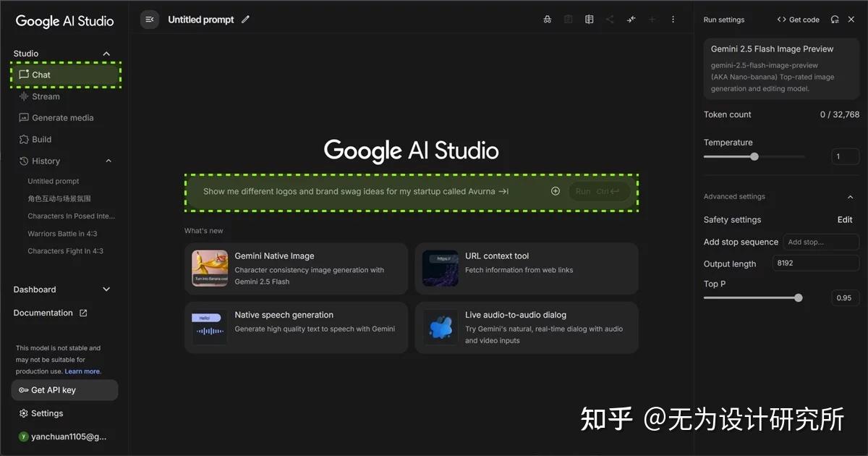This screenshot has width=868, height=456.
Task: Open the three-dot more options menu
Action: tap(673, 20)
